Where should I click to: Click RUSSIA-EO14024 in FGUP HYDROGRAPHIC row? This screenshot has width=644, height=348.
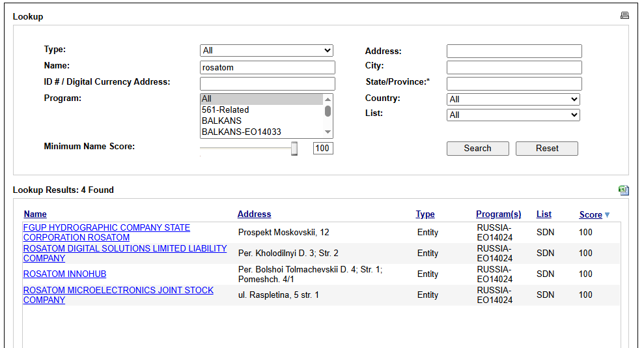(x=494, y=233)
